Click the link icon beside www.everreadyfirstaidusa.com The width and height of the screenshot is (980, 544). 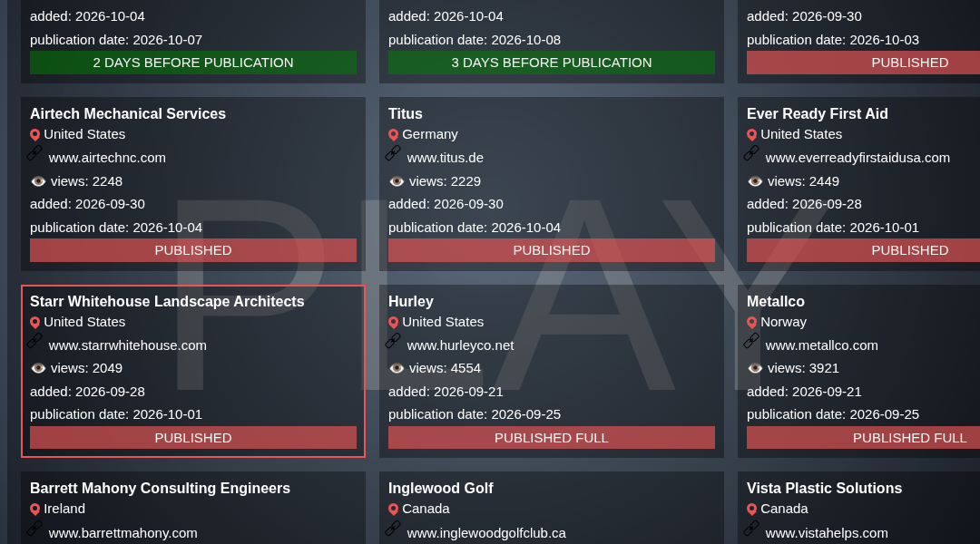pos(751,153)
